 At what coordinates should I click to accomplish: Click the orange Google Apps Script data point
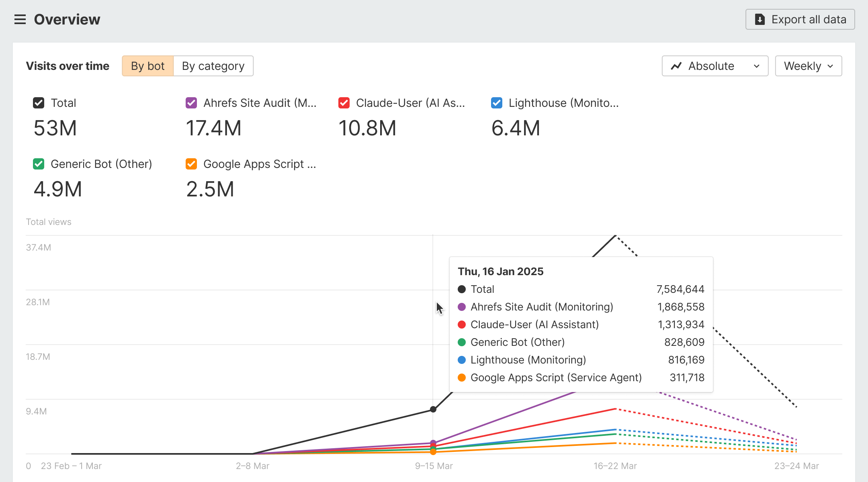[x=433, y=452]
